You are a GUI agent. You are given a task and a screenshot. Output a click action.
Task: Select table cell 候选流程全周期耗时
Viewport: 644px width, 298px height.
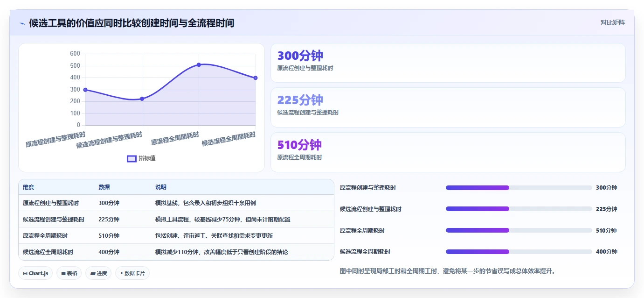click(x=48, y=252)
